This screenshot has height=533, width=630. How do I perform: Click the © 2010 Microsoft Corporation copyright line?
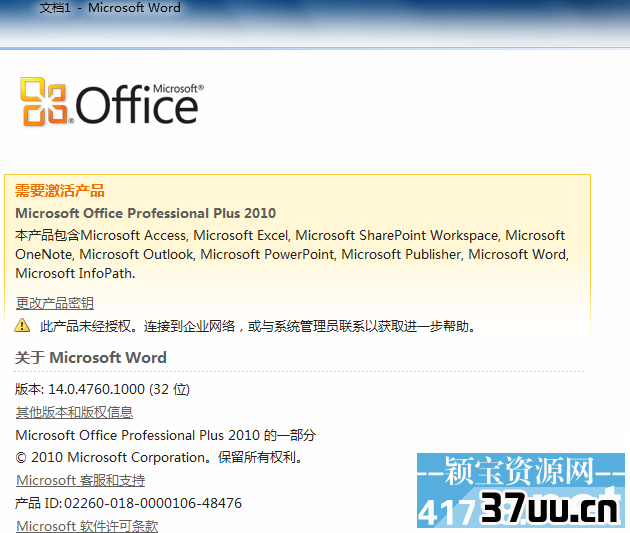coord(160,457)
